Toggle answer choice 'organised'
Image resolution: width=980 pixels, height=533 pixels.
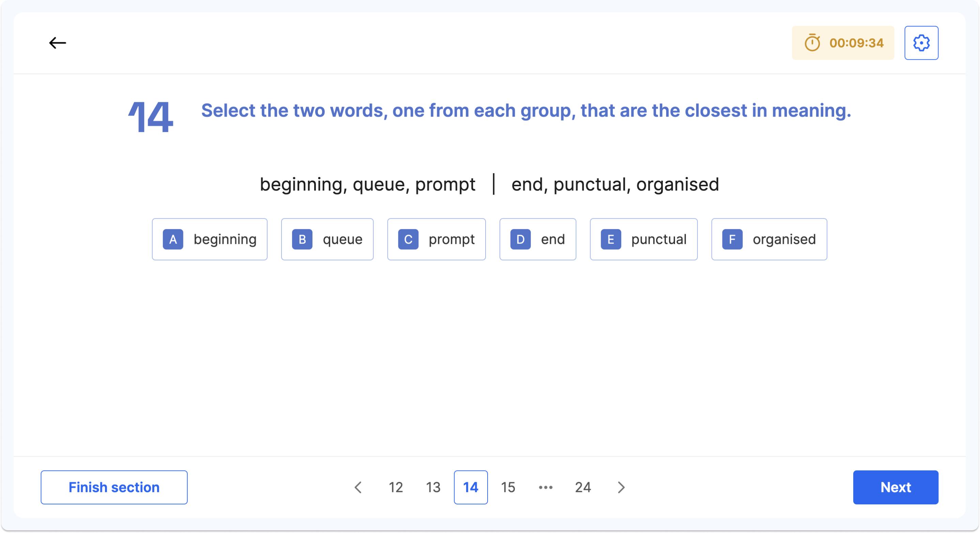tap(769, 239)
